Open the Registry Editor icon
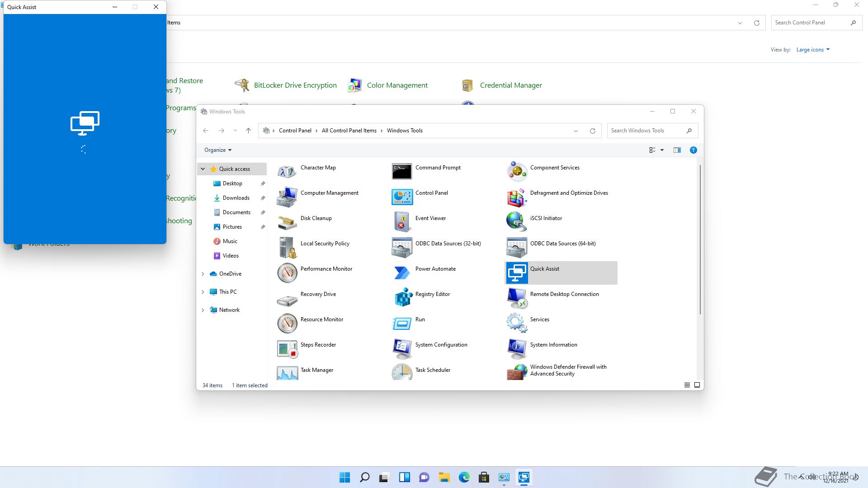This screenshot has height=488, width=868. (x=402, y=297)
